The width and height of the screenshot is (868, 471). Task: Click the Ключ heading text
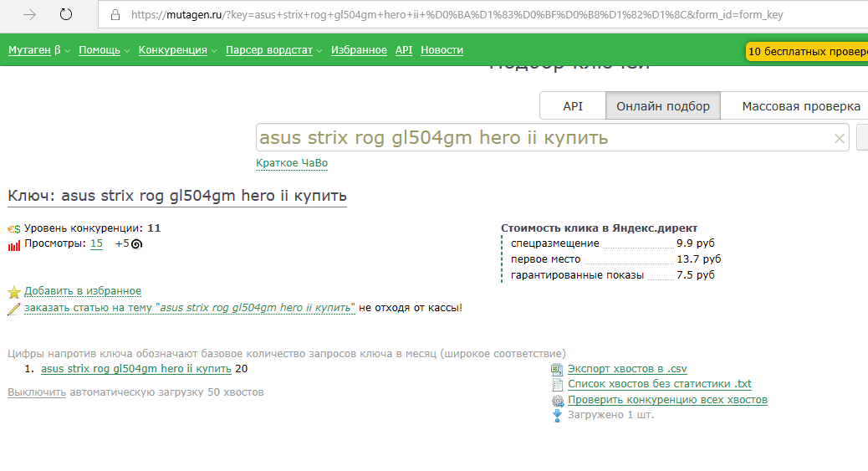(177, 196)
